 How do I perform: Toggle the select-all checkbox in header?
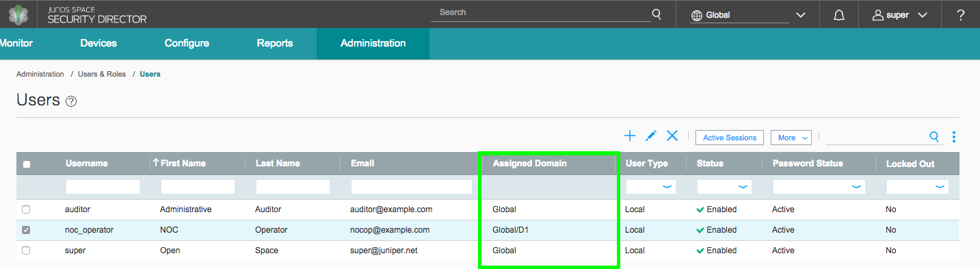click(x=27, y=164)
